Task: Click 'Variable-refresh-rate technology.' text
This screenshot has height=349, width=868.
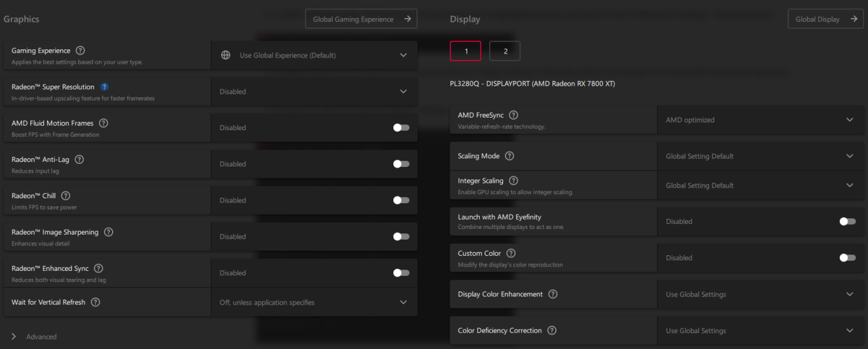Action: 502,126
